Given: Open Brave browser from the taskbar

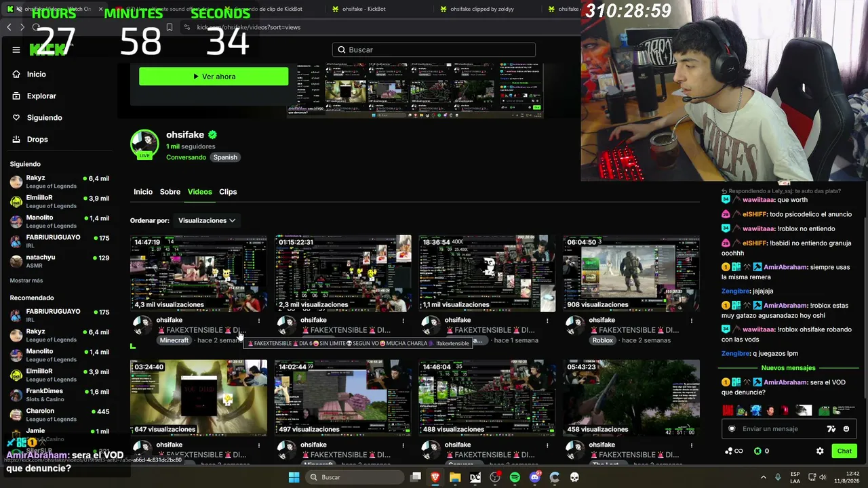Looking at the screenshot, I should (435, 477).
